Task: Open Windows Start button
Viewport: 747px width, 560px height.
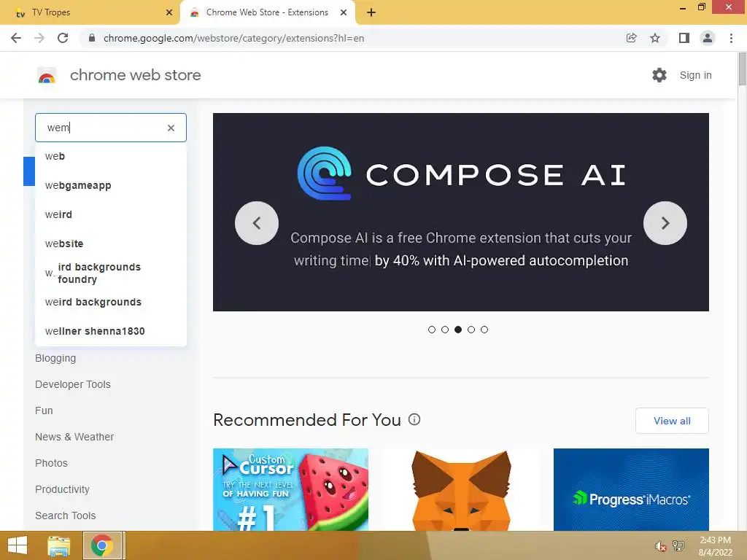Action: pos(18,545)
